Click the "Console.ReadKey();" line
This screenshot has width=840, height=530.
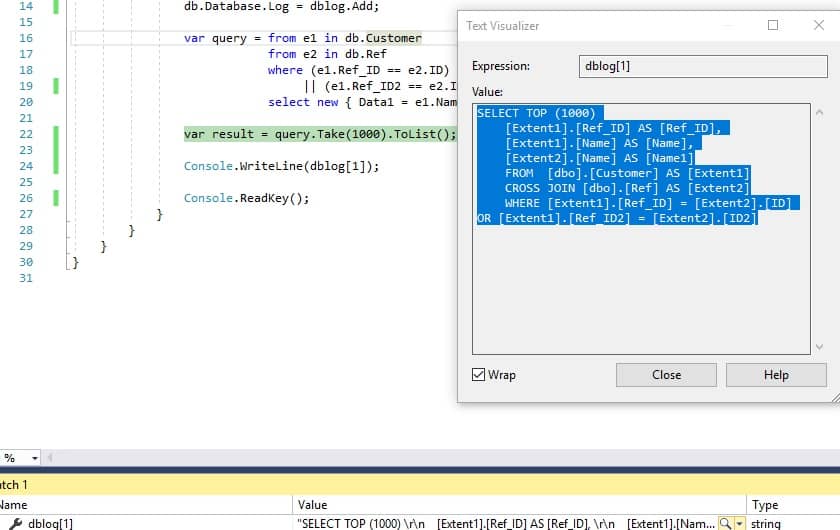point(246,198)
